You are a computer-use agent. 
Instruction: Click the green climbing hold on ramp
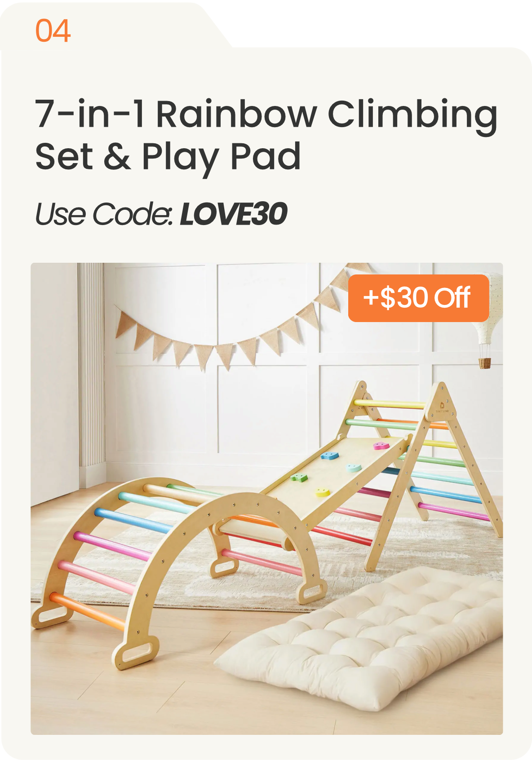(x=299, y=477)
